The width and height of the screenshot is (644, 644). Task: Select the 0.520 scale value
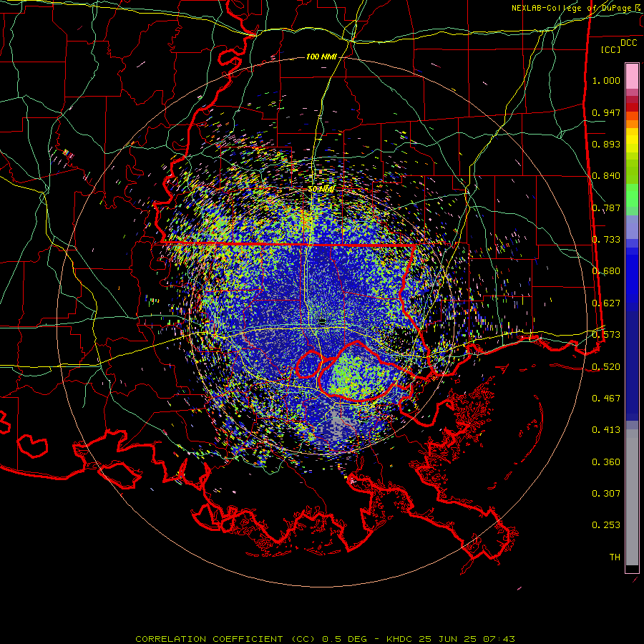(606, 367)
